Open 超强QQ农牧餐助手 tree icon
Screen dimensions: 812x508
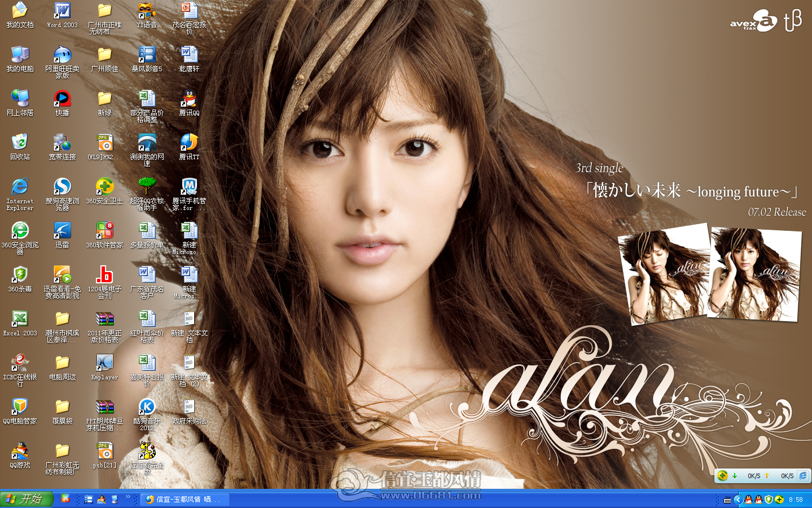pos(147,195)
